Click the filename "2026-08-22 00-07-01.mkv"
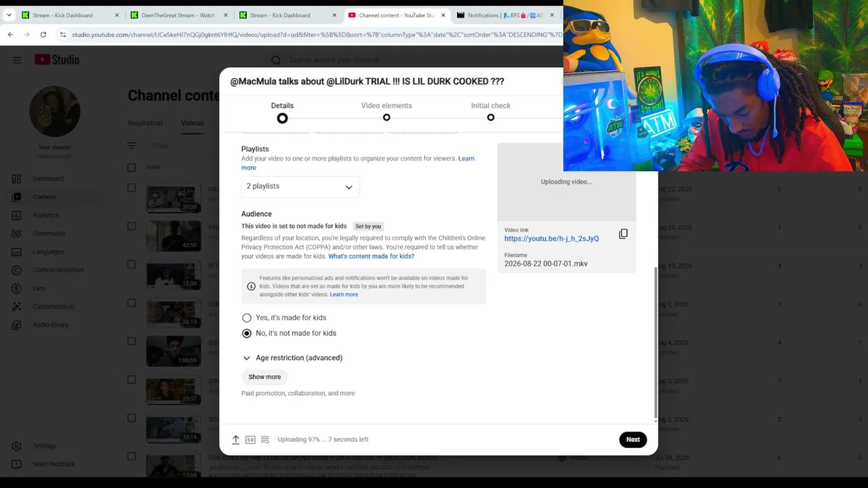The height and width of the screenshot is (488, 868). tap(546, 264)
